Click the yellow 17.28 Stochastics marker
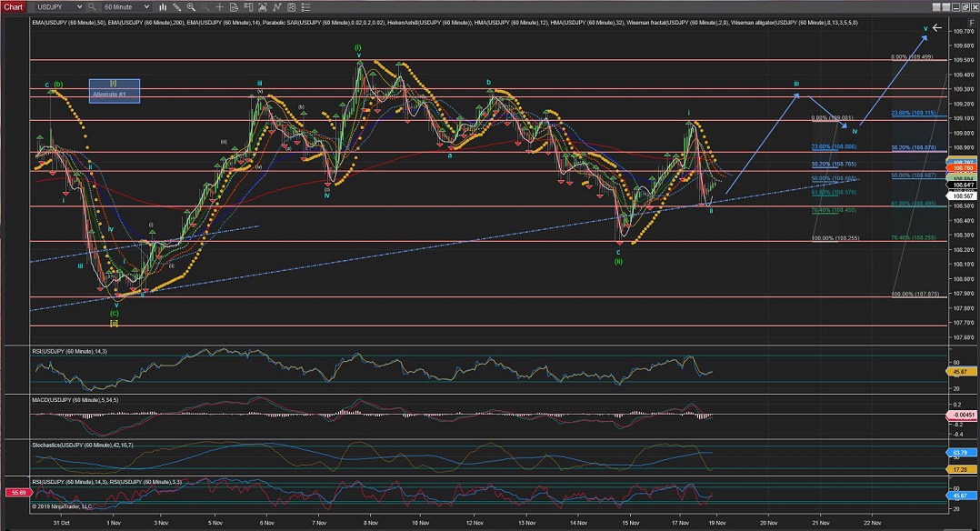 [x=961, y=469]
